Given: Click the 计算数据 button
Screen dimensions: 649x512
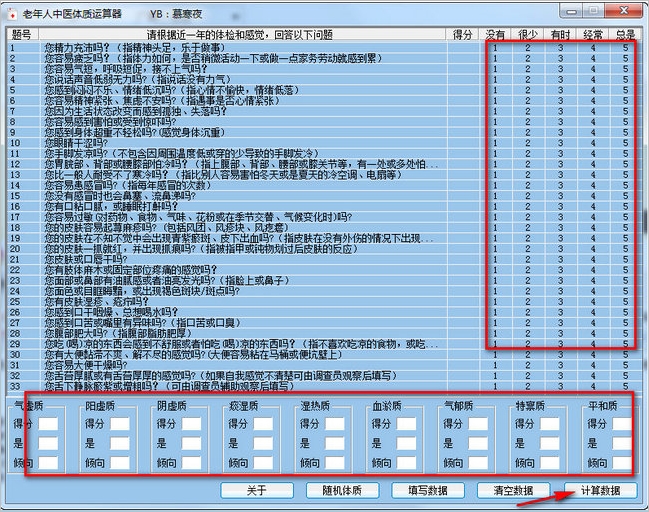Looking at the screenshot, I should pyautogui.click(x=600, y=490).
